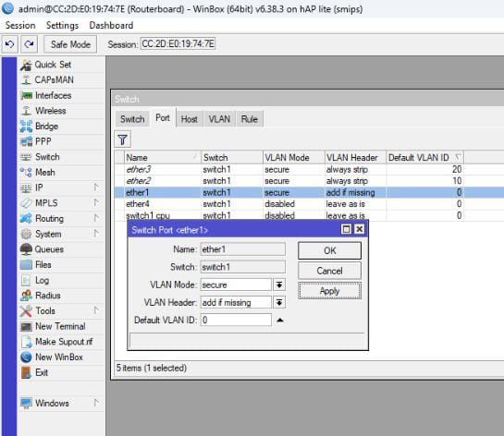The width and height of the screenshot is (504, 436).
Task: Open the Queues sidebar entry
Action: pos(49,249)
